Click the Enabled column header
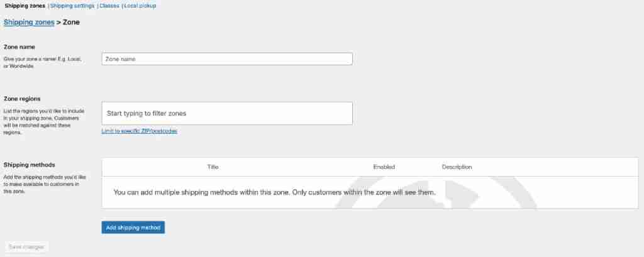The image size is (644, 257). (384, 167)
